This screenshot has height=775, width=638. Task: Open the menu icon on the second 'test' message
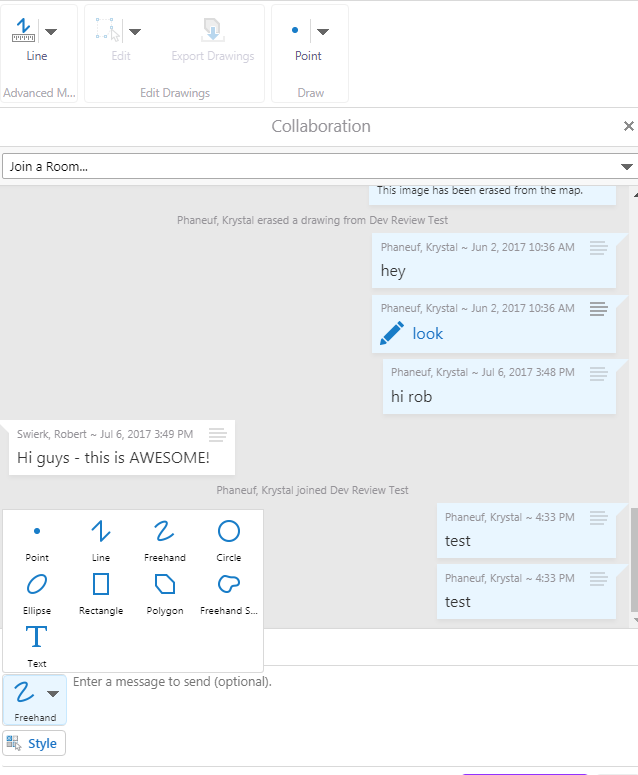pos(598,579)
